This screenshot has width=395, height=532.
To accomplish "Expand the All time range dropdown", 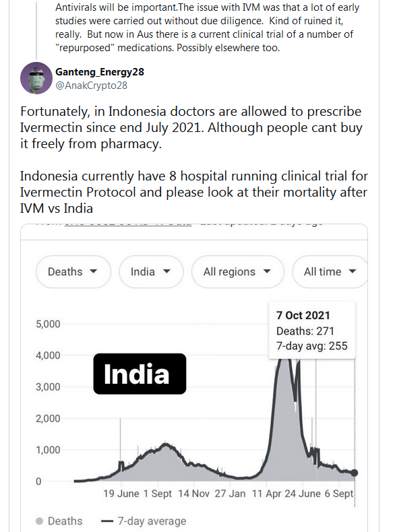I will click(x=330, y=272).
